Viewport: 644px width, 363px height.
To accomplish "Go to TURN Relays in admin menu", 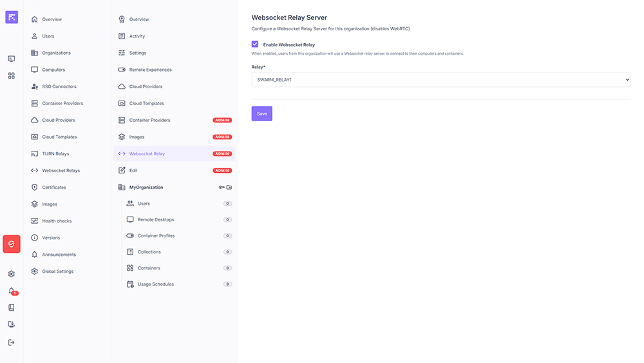I will (x=55, y=154).
